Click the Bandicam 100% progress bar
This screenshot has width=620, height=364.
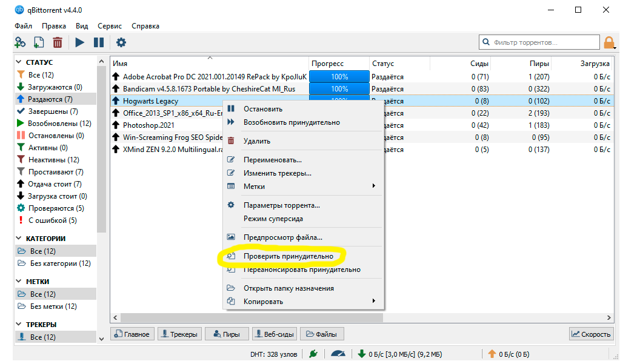coord(339,88)
